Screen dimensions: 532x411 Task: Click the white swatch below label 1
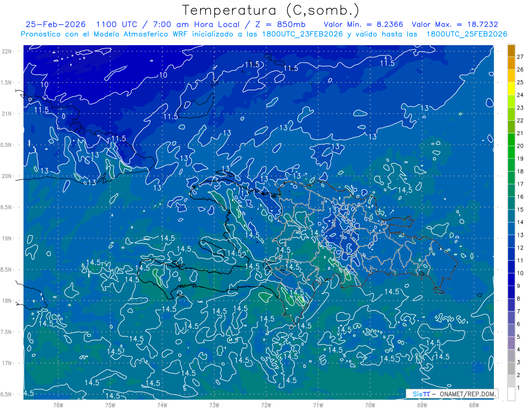pyautogui.click(x=511, y=394)
